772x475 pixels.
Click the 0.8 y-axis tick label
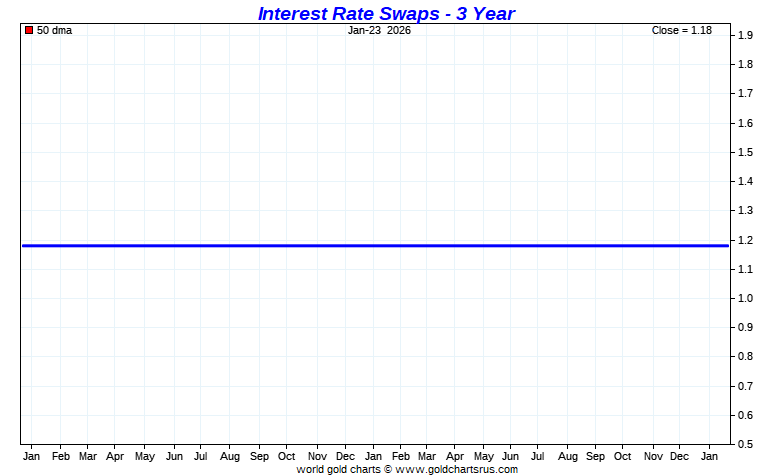click(x=745, y=356)
